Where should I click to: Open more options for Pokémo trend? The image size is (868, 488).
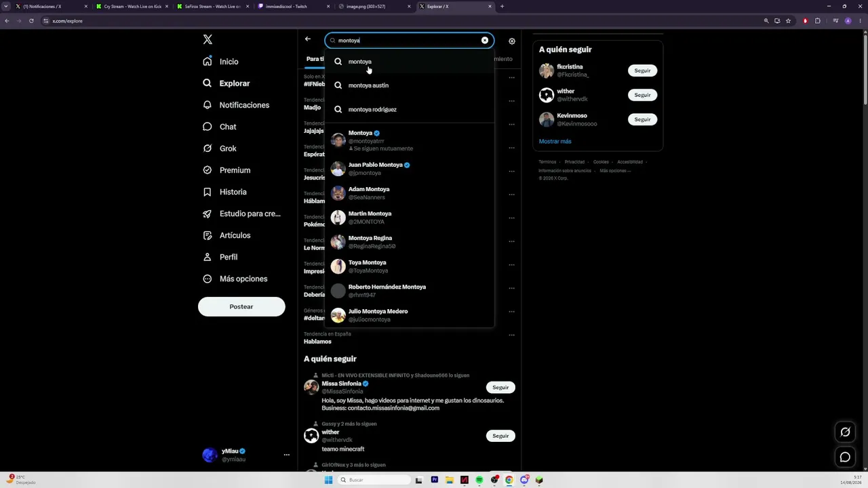pyautogui.click(x=512, y=218)
